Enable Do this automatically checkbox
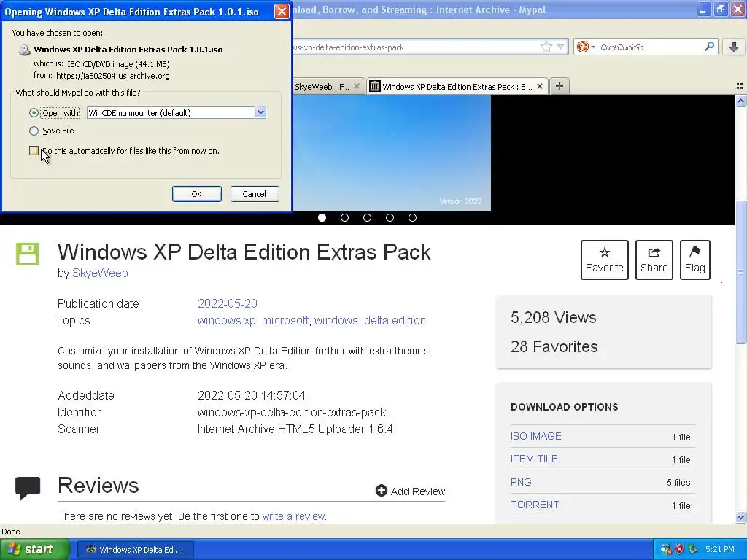Image resolution: width=747 pixels, height=560 pixels. pyautogui.click(x=34, y=151)
